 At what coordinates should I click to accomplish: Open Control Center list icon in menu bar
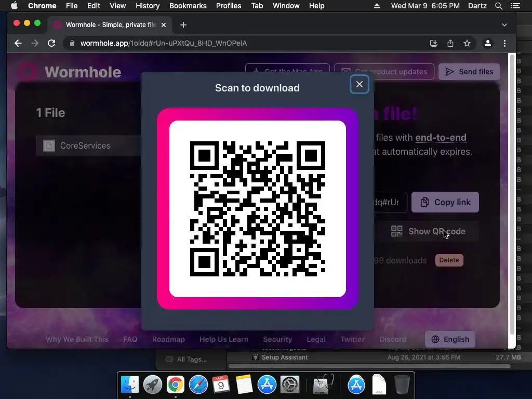point(515,6)
